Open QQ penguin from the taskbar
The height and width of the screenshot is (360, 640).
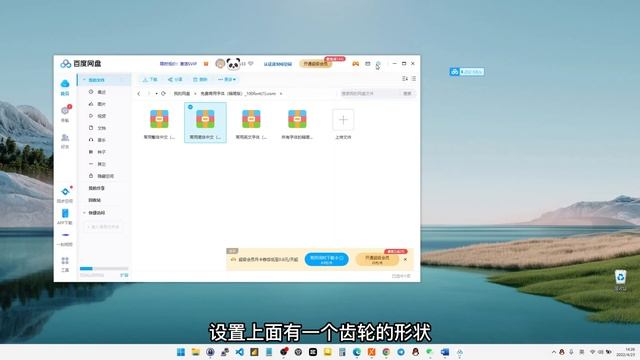point(416,352)
